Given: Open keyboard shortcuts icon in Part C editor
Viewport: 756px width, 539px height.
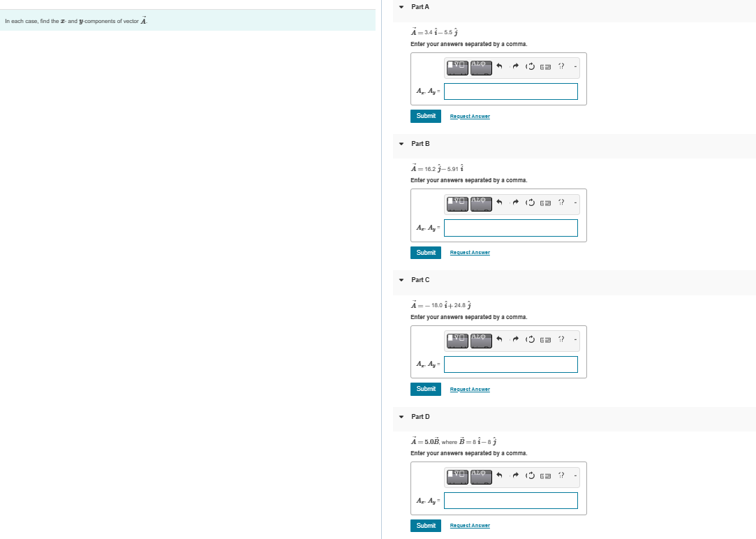Looking at the screenshot, I should click(547, 340).
